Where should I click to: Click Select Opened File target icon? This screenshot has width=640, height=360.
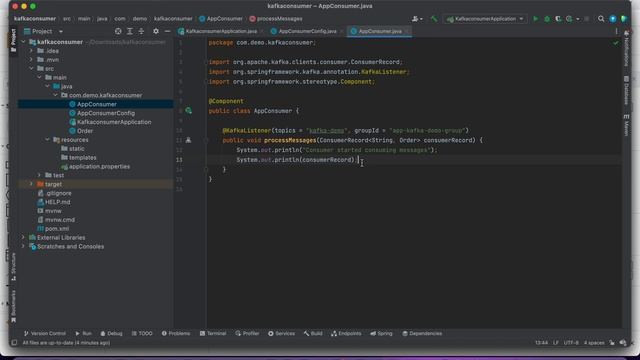coord(118,31)
